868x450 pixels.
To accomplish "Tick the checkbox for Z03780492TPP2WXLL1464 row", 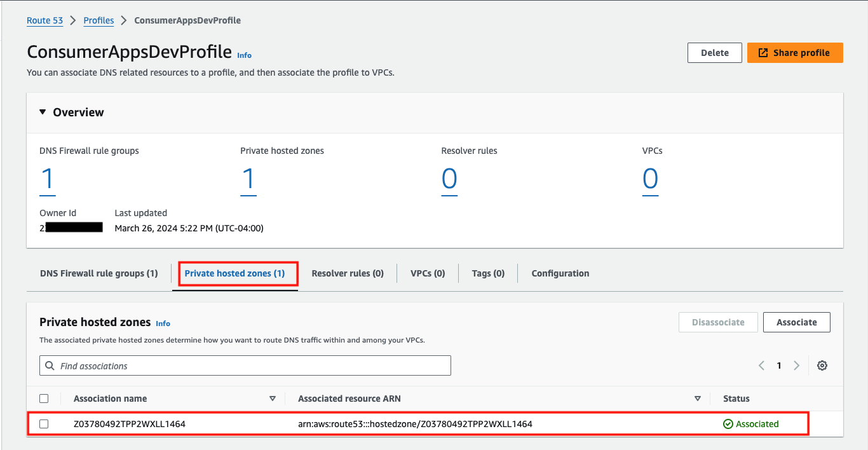I will (44, 424).
